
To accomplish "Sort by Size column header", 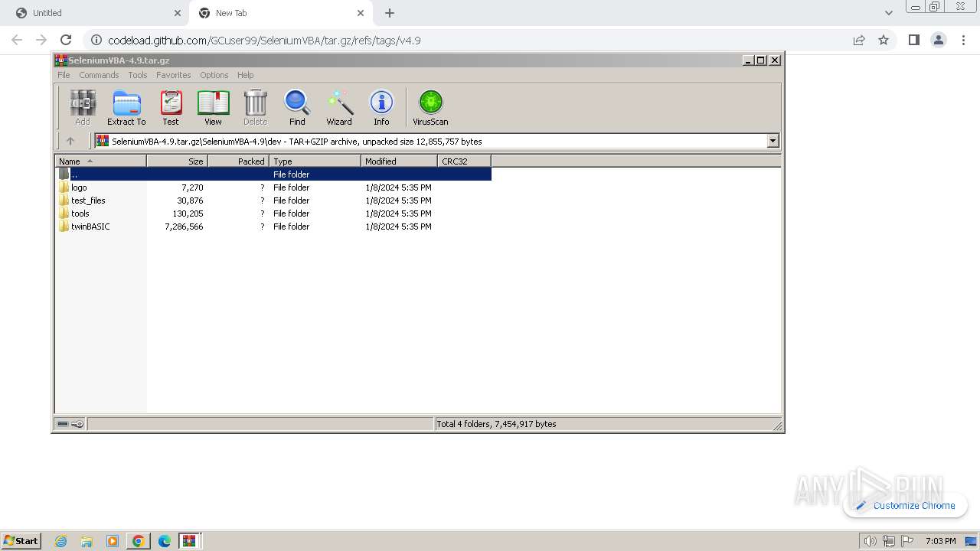I will coord(177,161).
